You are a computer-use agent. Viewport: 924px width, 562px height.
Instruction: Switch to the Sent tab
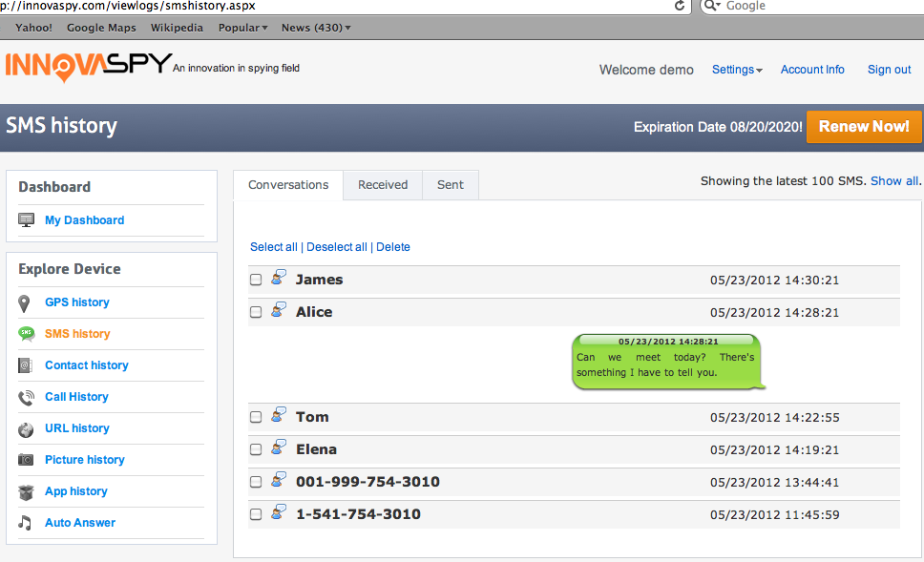click(451, 185)
